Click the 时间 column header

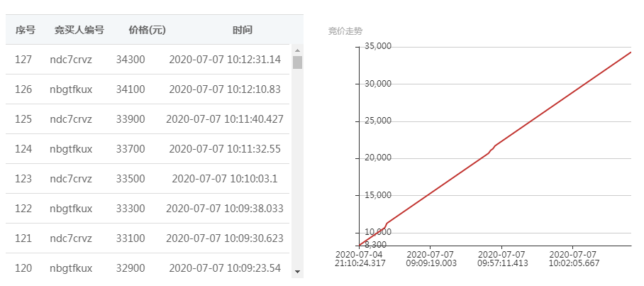(242, 30)
